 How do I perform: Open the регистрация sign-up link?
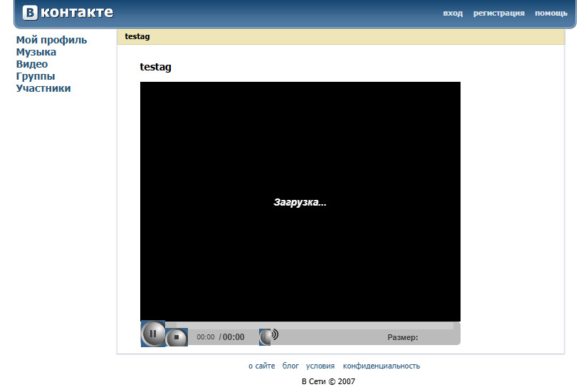click(498, 13)
